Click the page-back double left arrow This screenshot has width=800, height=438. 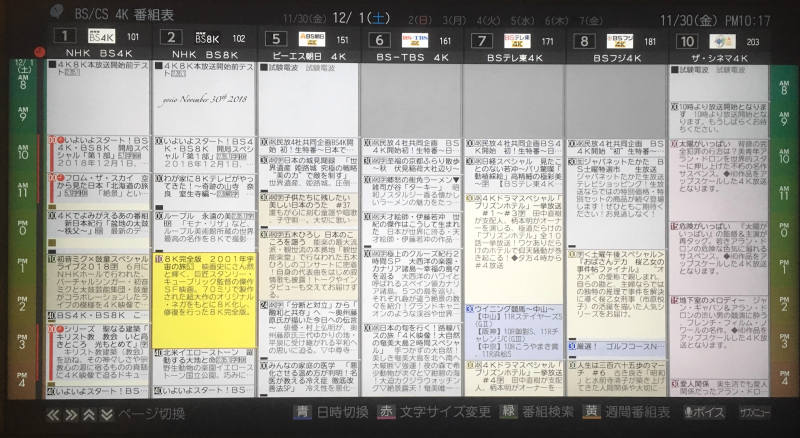click(53, 415)
